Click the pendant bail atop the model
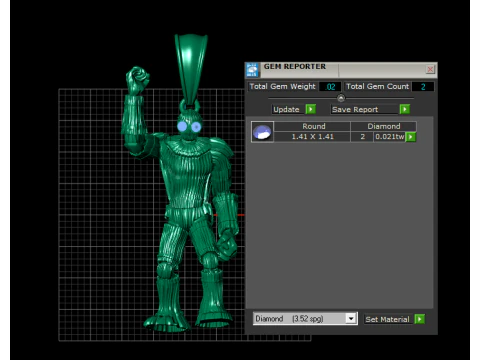The image size is (480, 360). point(191,68)
